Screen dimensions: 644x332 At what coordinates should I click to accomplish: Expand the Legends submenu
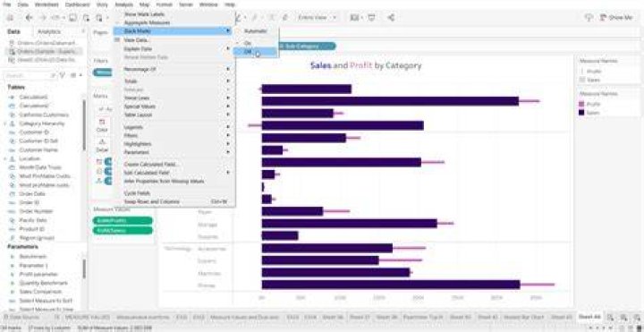coord(174,127)
